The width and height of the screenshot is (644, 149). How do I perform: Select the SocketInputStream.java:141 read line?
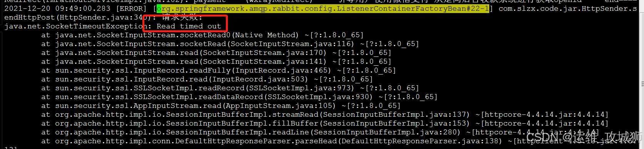pos(216,61)
